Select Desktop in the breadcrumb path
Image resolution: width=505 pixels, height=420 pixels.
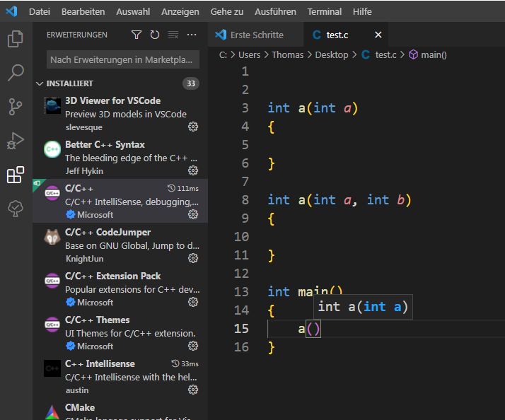(332, 54)
